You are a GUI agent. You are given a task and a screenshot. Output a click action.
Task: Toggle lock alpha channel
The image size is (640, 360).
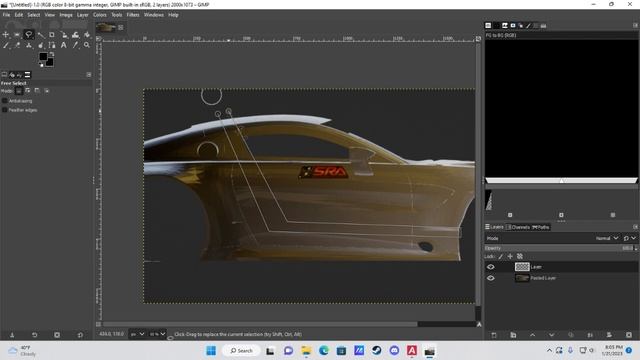520,256
